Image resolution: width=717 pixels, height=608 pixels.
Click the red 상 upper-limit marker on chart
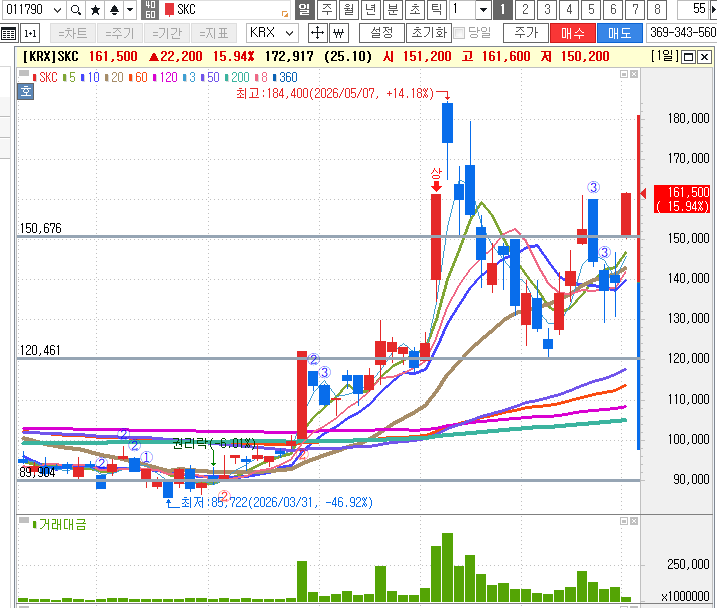tap(436, 179)
